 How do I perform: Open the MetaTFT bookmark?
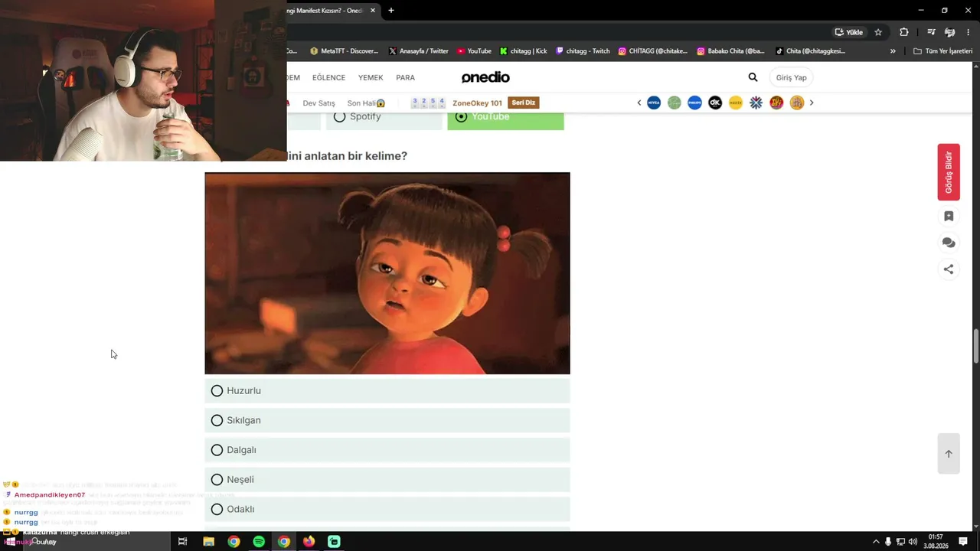click(x=344, y=51)
